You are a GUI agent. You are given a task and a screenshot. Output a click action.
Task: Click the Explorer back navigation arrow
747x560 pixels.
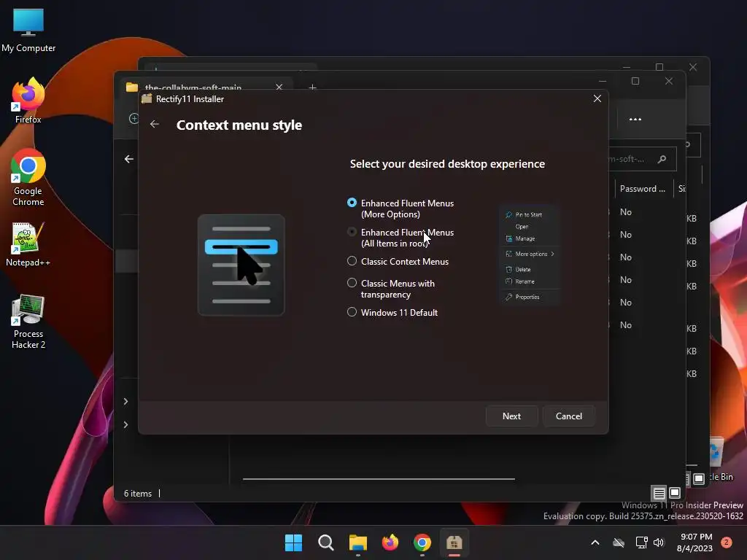pos(128,159)
